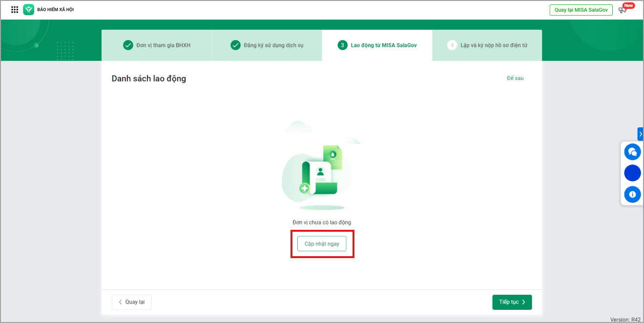Image resolution: width=644 pixels, height=323 pixels.
Task: Click the info icon in side panel
Action: (632, 195)
